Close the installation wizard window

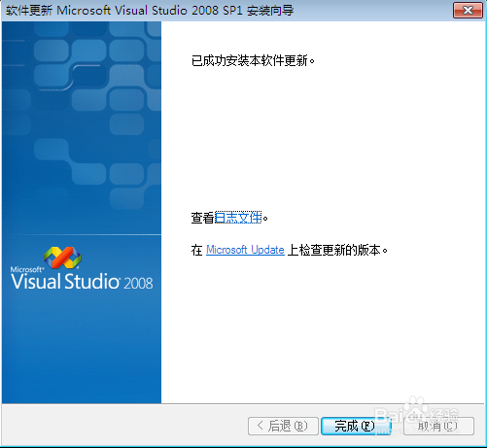pyautogui.click(x=468, y=11)
